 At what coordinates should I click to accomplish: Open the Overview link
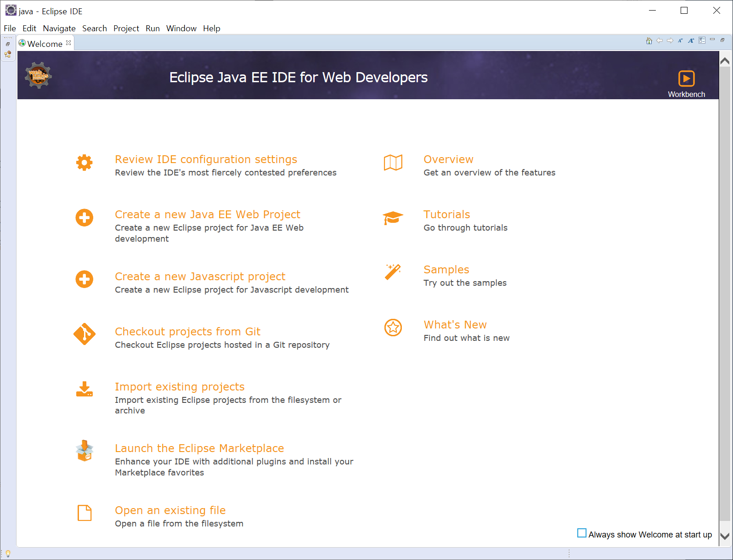[448, 159]
